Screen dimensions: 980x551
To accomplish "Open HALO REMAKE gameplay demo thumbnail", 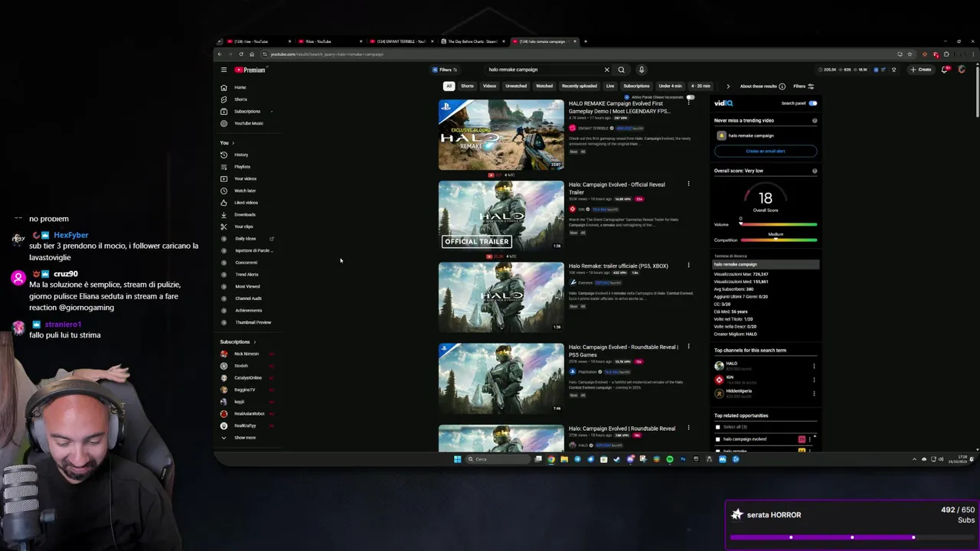I will [x=501, y=135].
